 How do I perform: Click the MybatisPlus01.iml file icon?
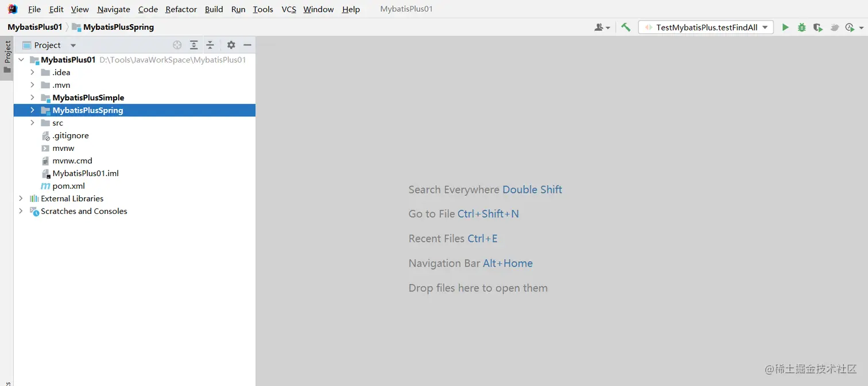coord(46,174)
